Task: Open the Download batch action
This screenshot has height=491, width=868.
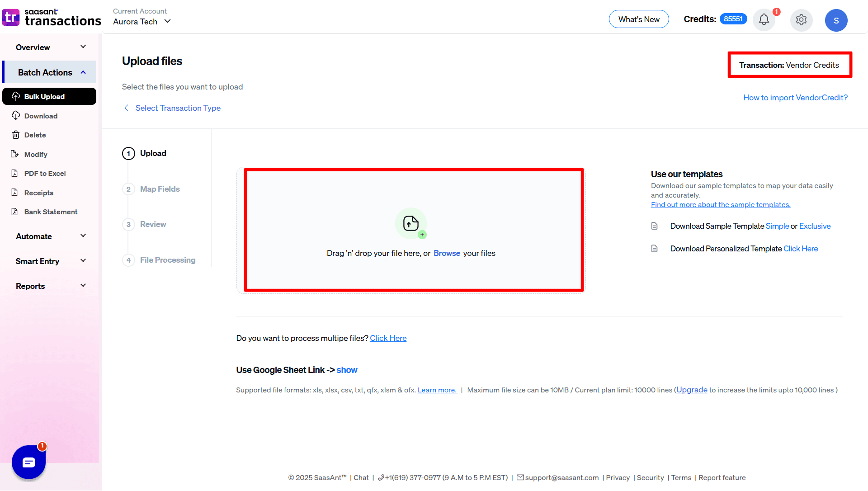Action: [x=40, y=116]
